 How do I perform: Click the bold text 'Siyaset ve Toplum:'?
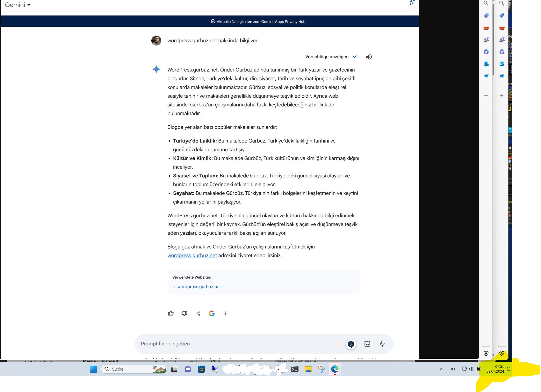click(196, 176)
